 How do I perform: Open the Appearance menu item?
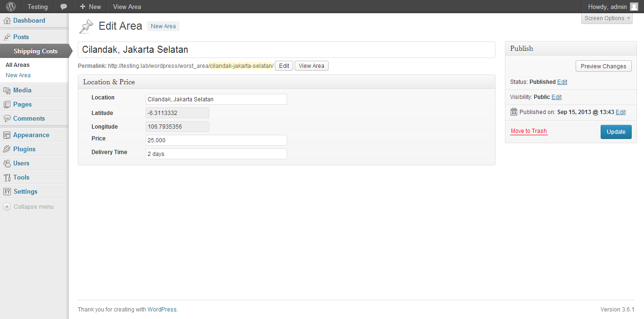[x=34, y=135]
